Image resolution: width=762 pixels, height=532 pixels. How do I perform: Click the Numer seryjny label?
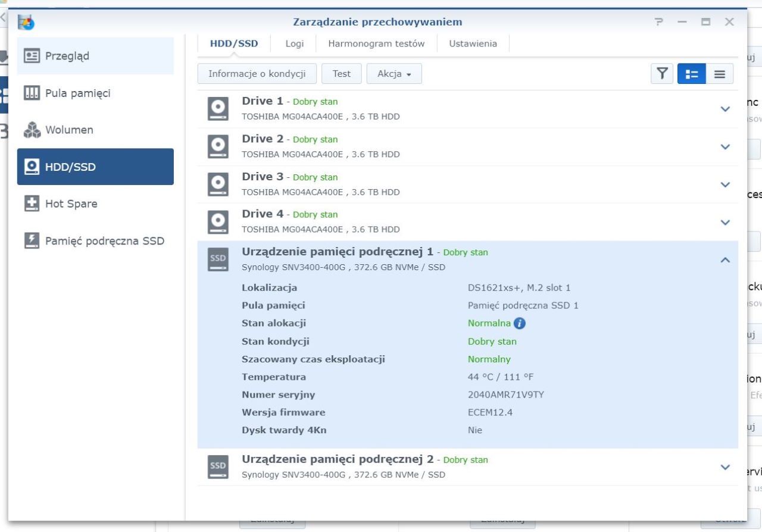point(279,395)
